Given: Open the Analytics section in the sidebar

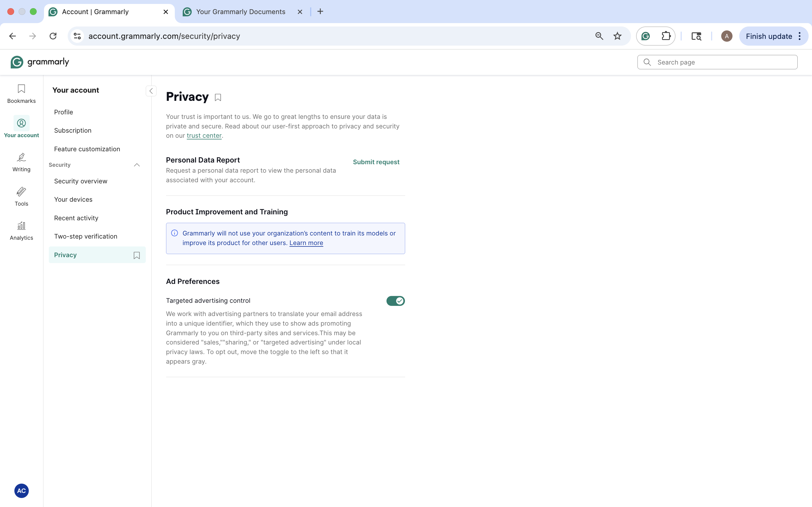Looking at the screenshot, I should (21, 230).
